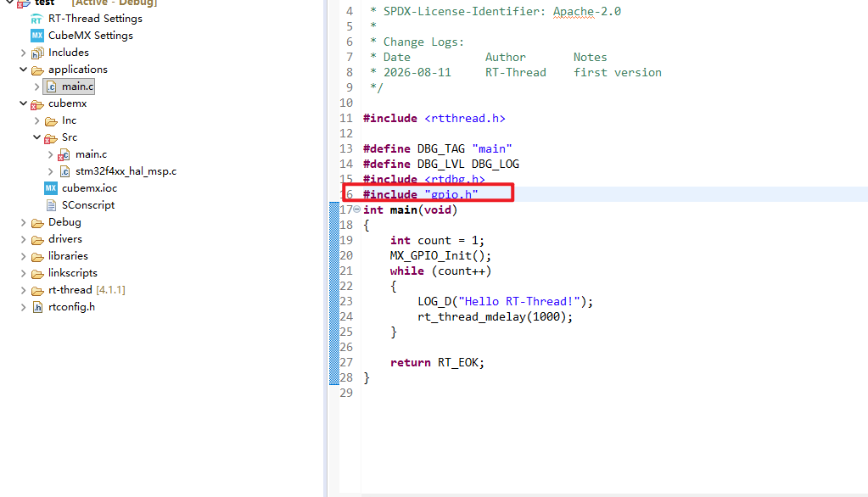Click the rtconfig.h header file icon
This screenshot has width=868, height=497.
[37, 307]
